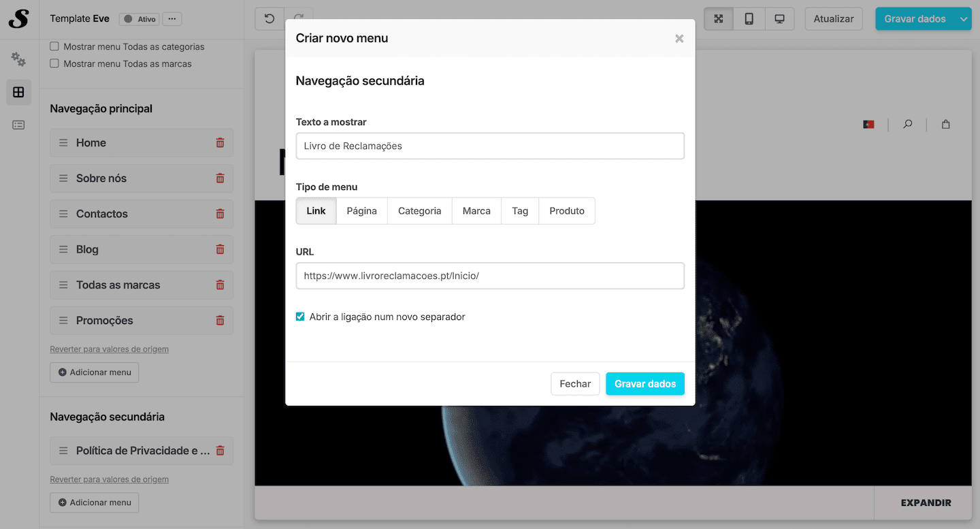Open dropdown arrow beside top Gravar dados
Viewport: 980px width, 529px height.
[964, 19]
